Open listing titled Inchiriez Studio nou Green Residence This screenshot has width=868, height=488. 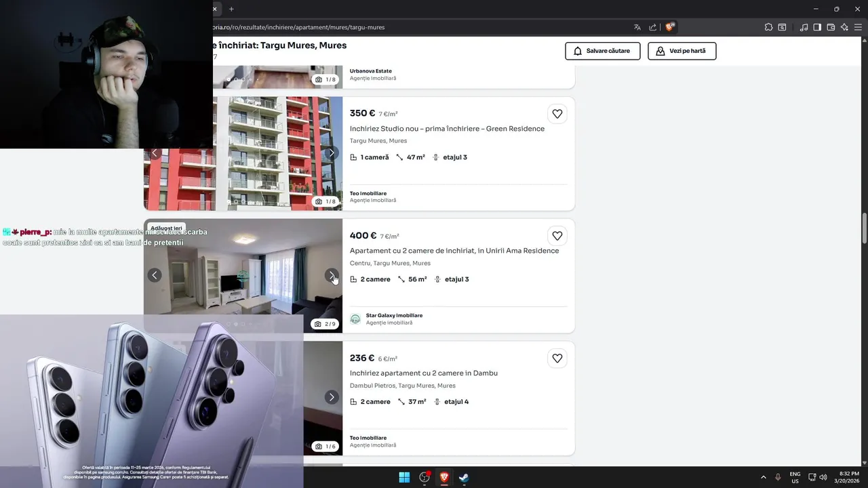447,129
